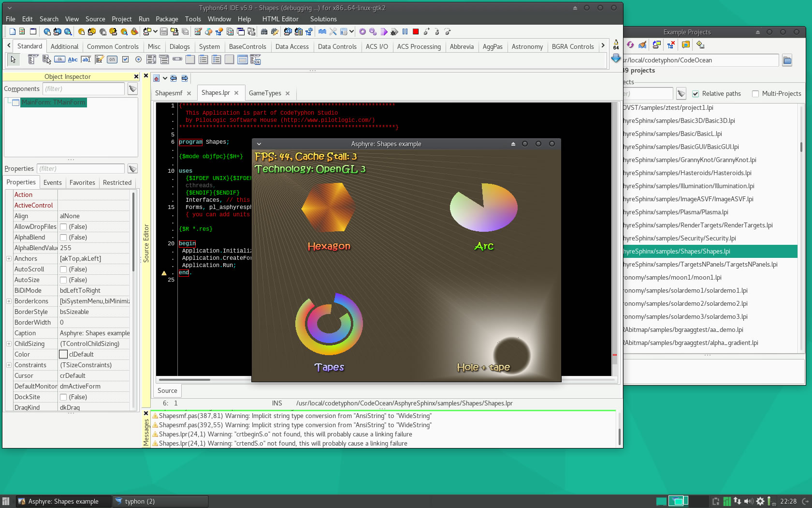Click the Source tab below editor
812x508 pixels.
pos(167,391)
